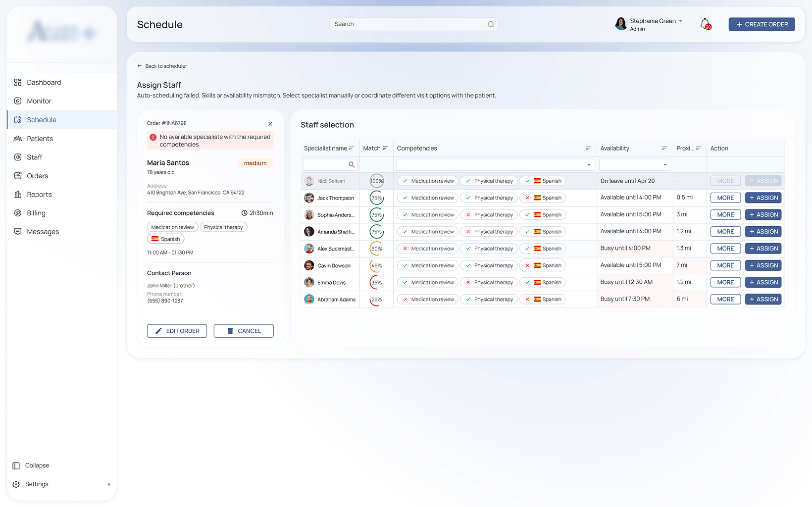
Task: Click the Edit Order button
Action: [177, 331]
